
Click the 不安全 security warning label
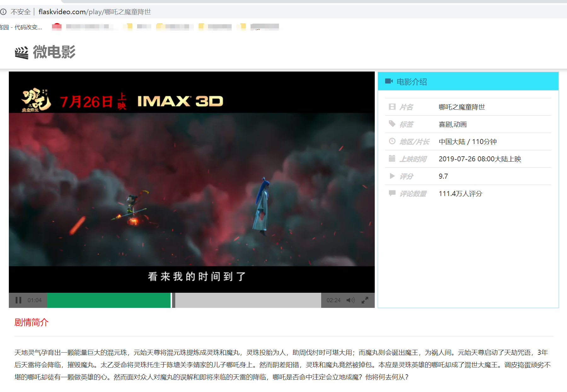click(20, 12)
